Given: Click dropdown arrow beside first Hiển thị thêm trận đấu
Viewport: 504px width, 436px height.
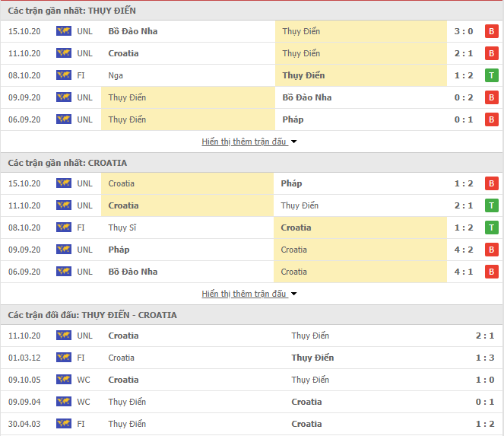Looking at the screenshot, I should pos(293,142).
